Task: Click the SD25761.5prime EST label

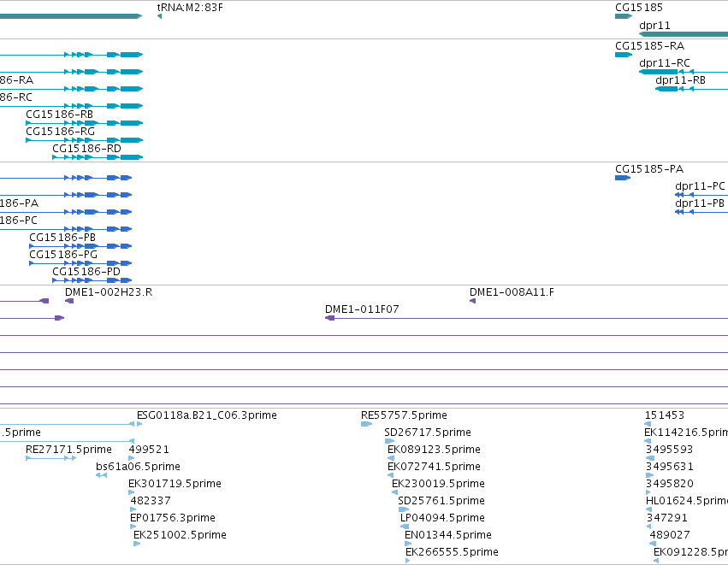Action: click(x=441, y=501)
